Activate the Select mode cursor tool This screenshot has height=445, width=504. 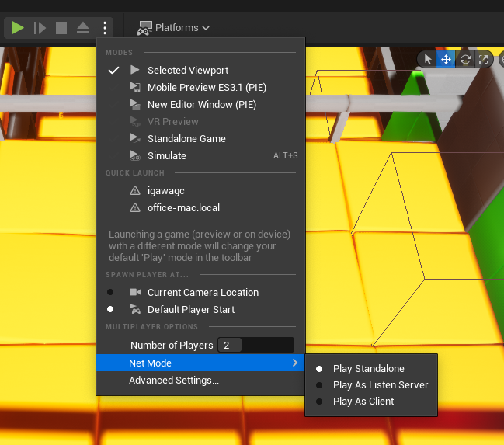point(428,59)
